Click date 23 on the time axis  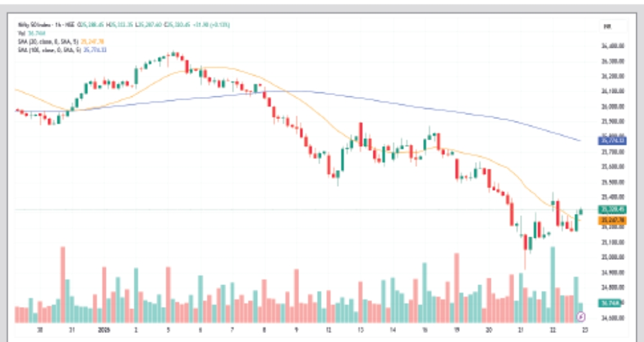pyautogui.click(x=583, y=328)
